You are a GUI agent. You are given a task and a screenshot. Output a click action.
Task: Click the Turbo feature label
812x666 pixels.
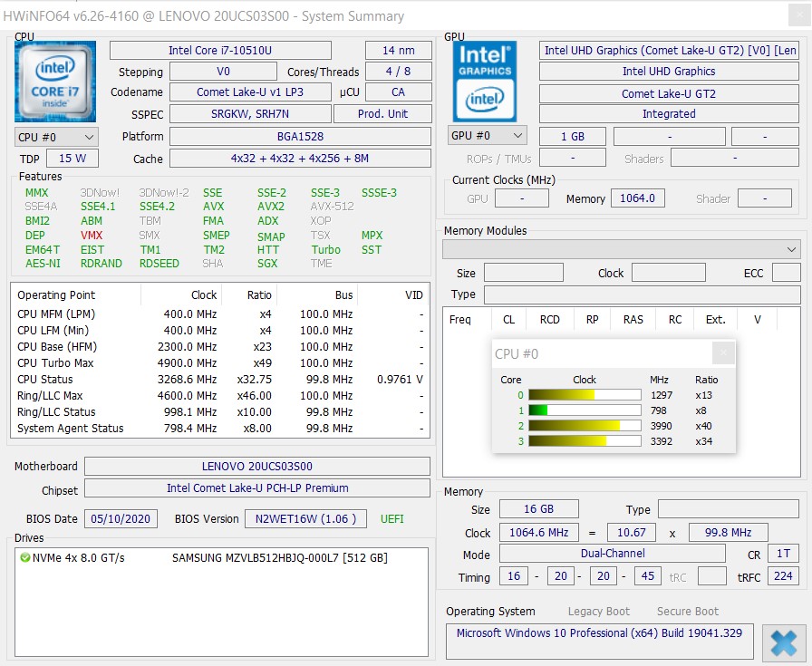point(325,249)
